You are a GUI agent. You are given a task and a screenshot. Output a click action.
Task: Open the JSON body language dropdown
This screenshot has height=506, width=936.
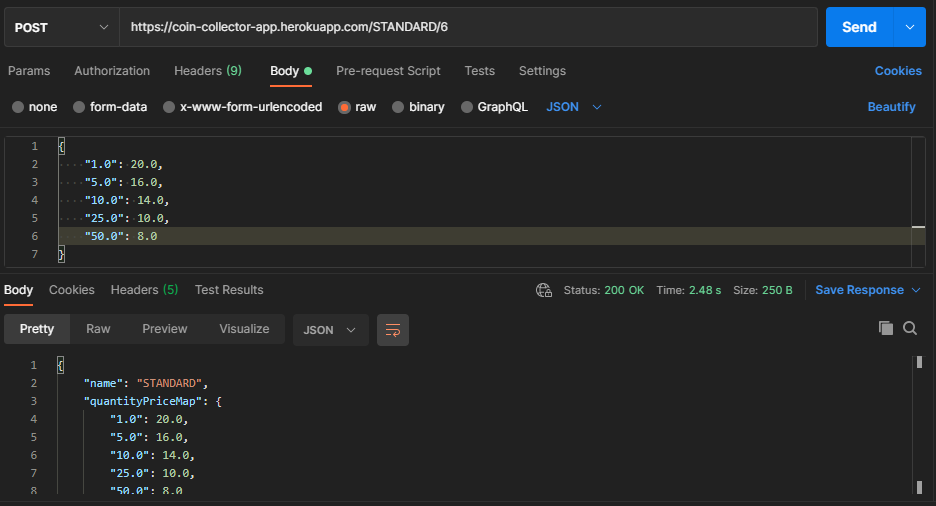pyautogui.click(x=574, y=107)
